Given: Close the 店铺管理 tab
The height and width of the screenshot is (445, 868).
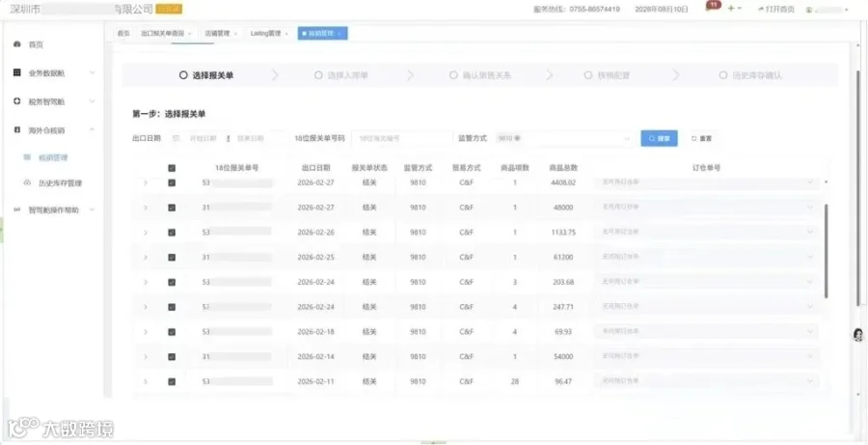Looking at the screenshot, I should (x=235, y=34).
